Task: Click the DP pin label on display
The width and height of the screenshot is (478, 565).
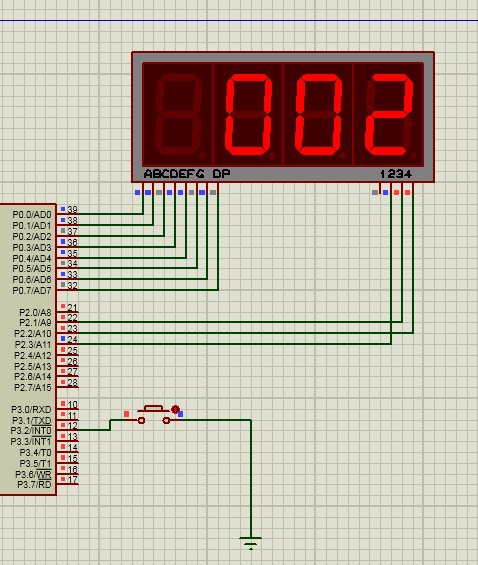Action: (221, 174)
